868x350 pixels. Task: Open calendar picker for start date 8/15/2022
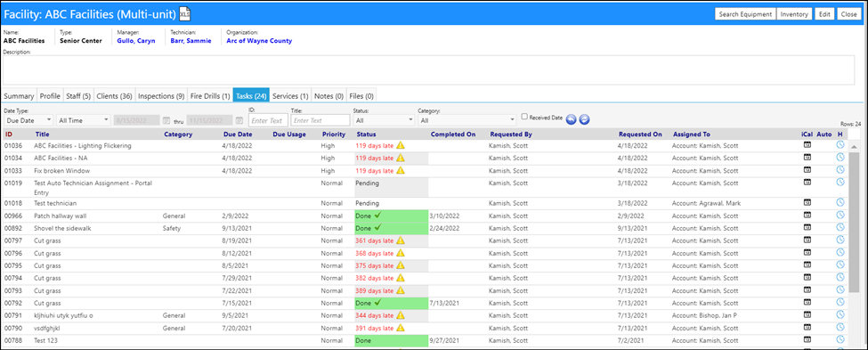point(166,120)
